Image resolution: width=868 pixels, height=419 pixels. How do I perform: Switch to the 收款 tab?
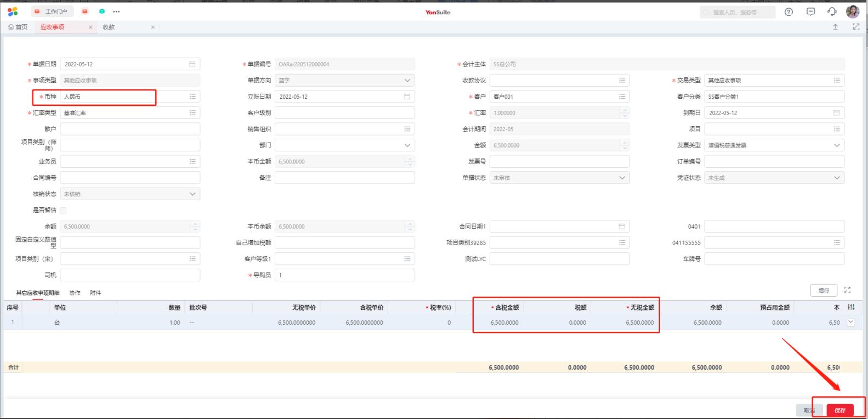click(109, 27)
